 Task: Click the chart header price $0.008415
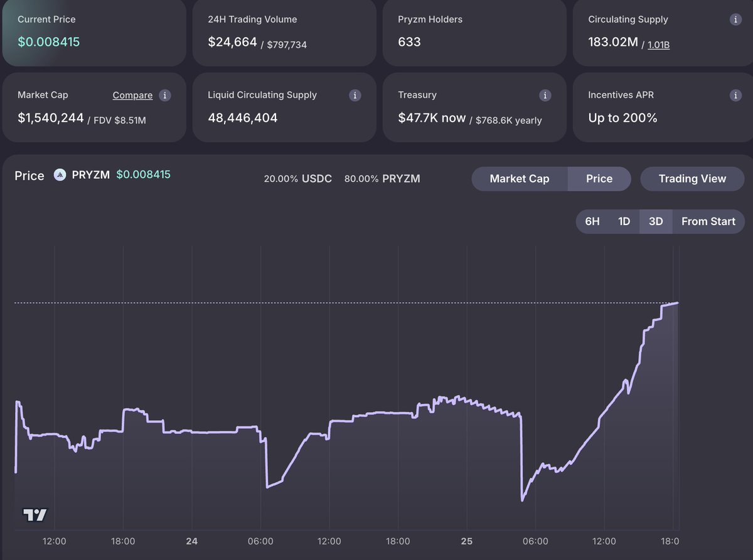(143, 175)
